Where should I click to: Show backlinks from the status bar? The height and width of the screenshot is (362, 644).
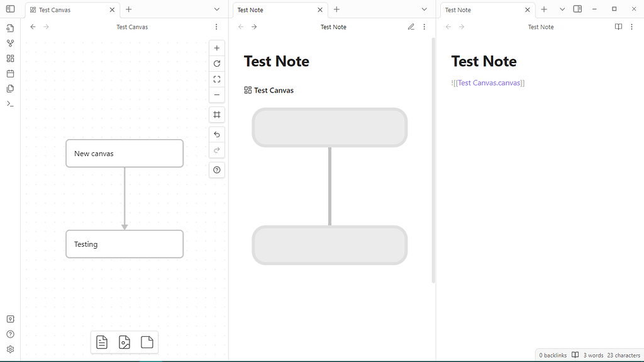pyautogui.click(x=553, y=356)
